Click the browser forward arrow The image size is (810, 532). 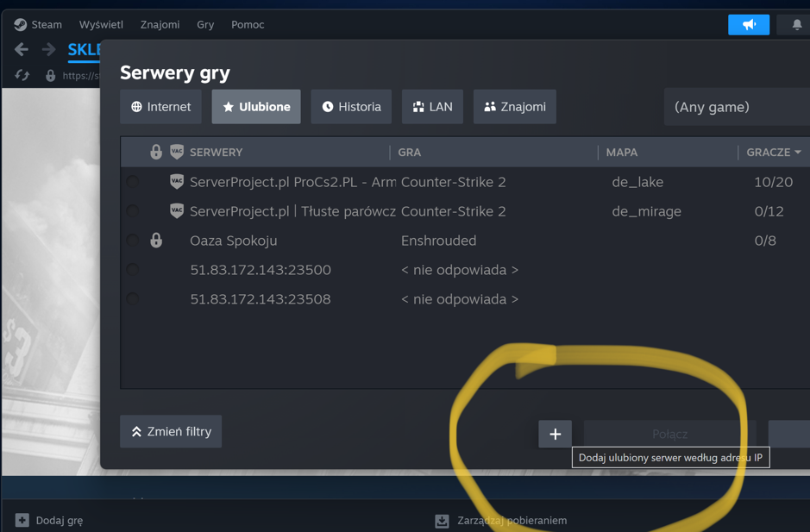coord(49,50)
